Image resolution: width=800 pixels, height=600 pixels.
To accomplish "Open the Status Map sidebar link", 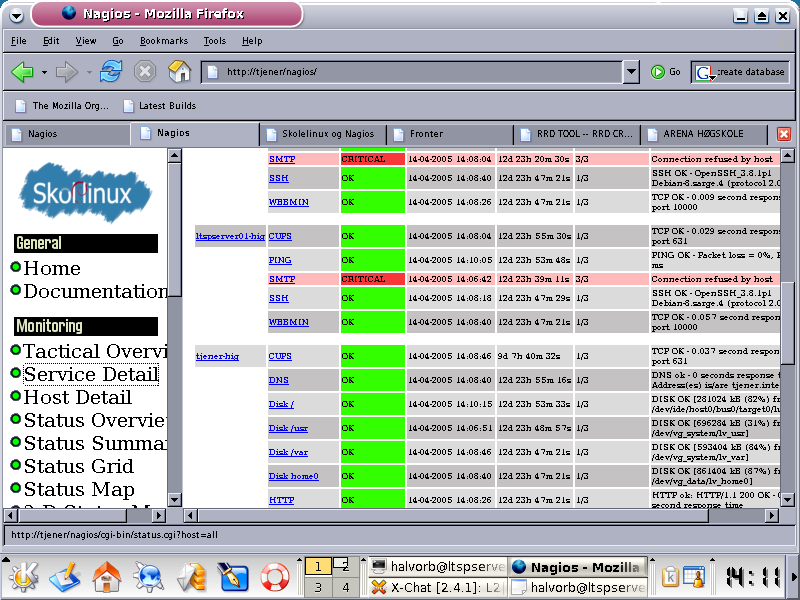I will coord(79,489).
